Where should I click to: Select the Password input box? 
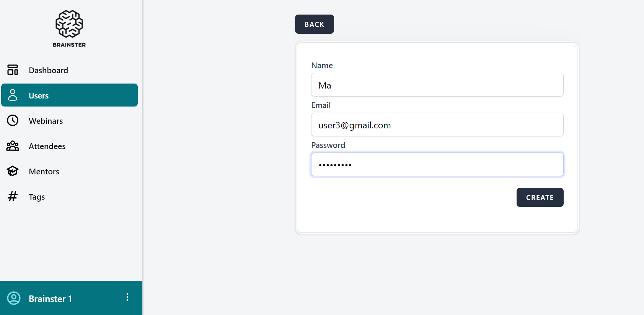(x=437, y=165)
